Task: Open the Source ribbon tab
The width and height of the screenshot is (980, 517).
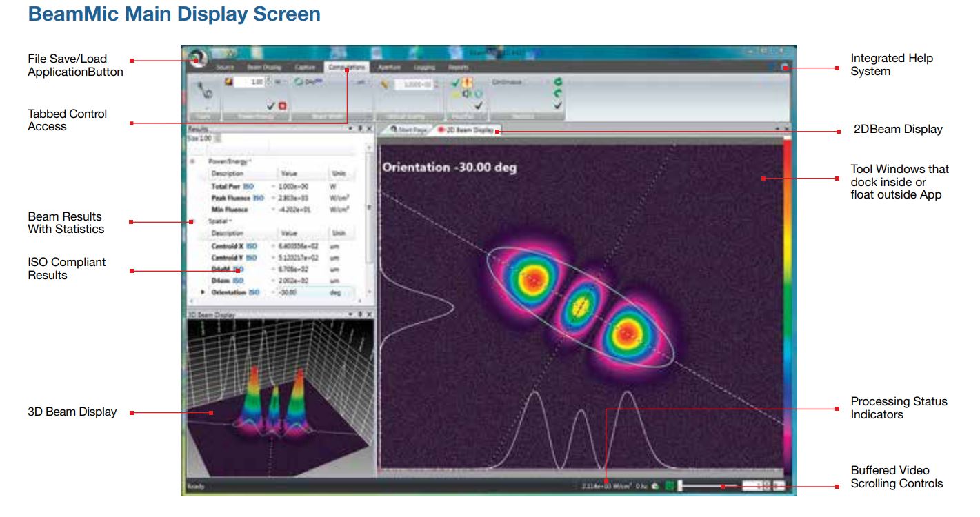Action: click(x=225, y=68)
